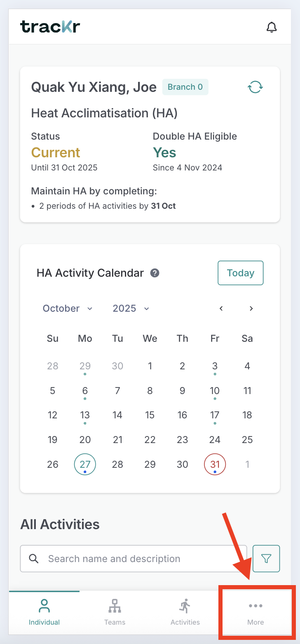Click the Branch 0 badge
The image size is (300, 644).
(x=185, y=87)
